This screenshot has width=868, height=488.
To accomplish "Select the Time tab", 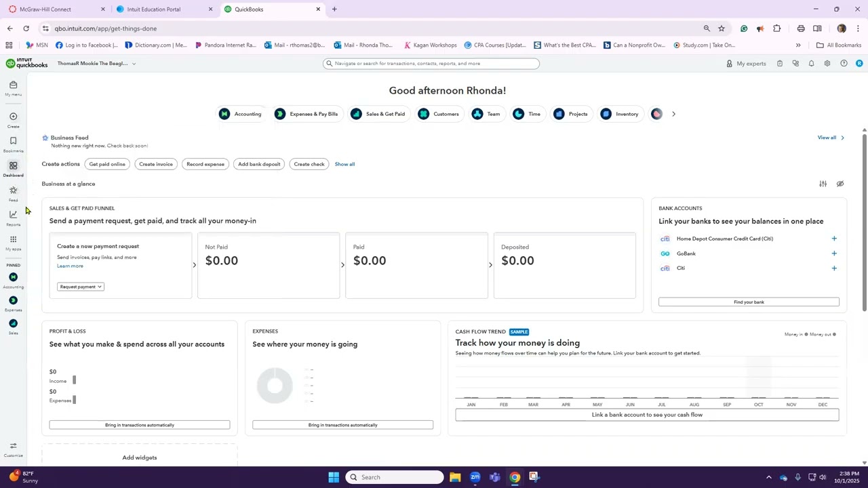I will [x=527, y=114].
